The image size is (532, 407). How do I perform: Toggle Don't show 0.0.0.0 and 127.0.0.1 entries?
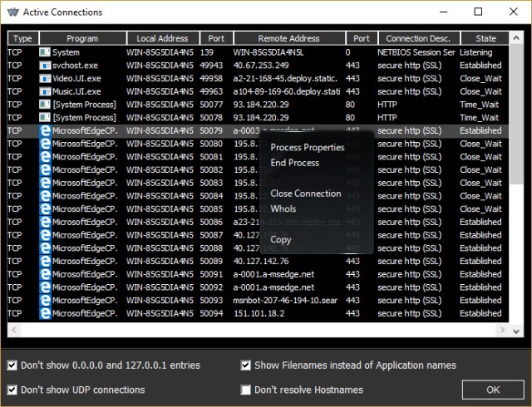tap(12, 365)
